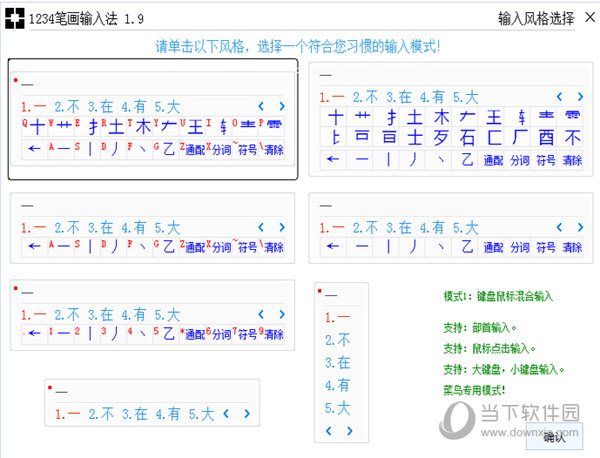Click the previous-page arrow under the vertical candidate list
This screenshot has width=600, height=458.
pyautogui.click(x=329, y=431)
